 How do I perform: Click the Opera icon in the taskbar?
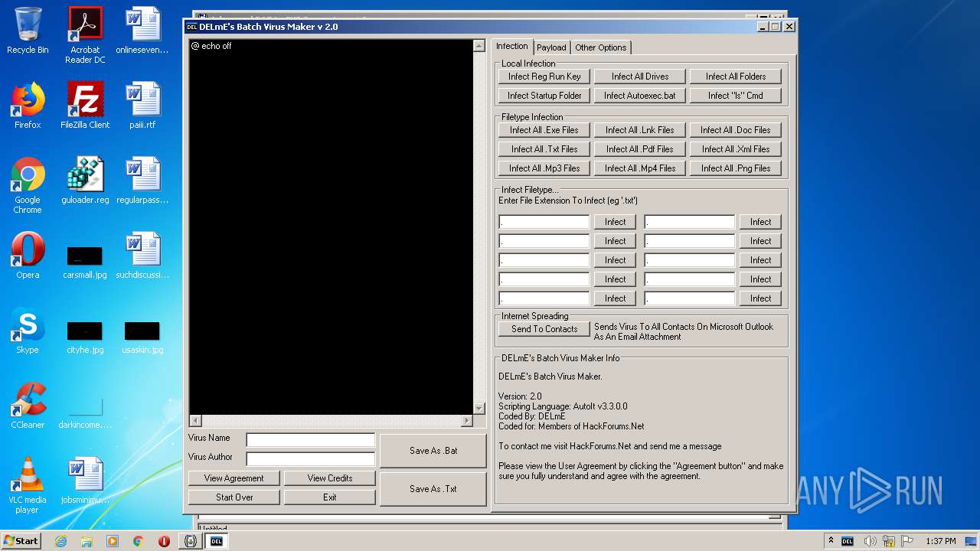pyautogui.click(x=164, y=541)
